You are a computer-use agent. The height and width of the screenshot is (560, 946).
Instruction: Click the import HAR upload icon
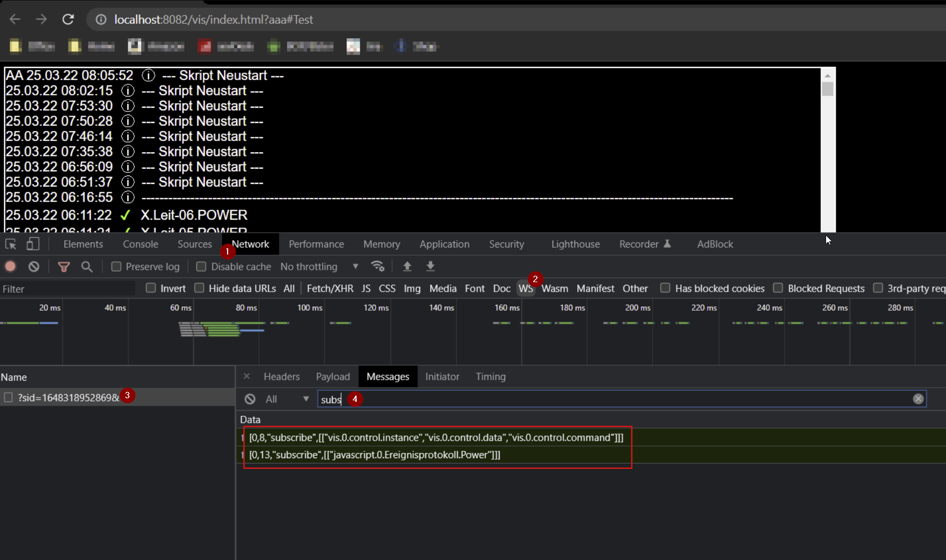coord(407,266)
